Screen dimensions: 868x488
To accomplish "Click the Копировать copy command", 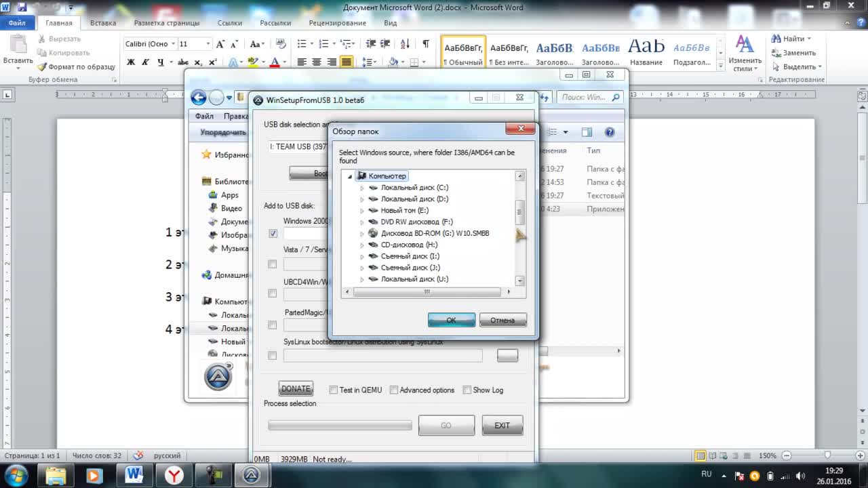I will point(64,53).
